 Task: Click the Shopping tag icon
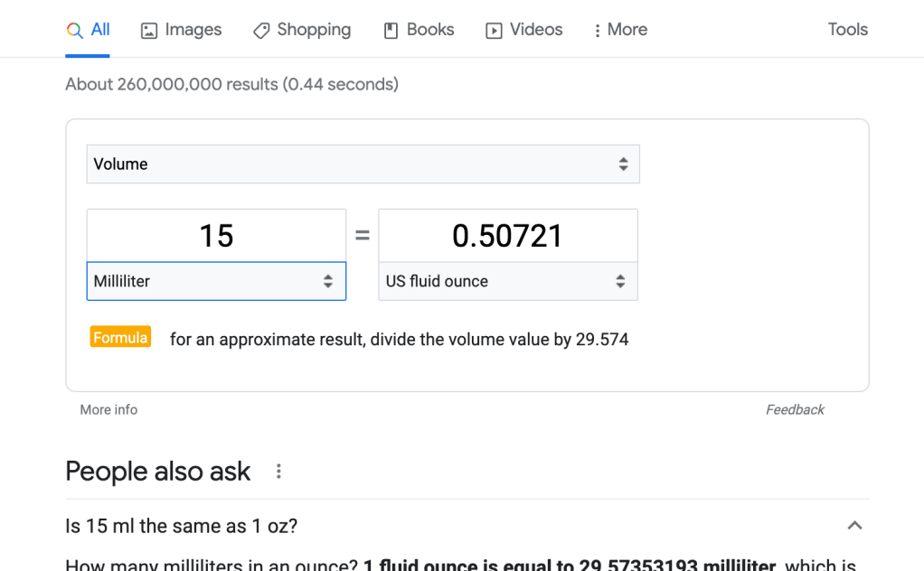pyautogui.click(x=261, y=31)
